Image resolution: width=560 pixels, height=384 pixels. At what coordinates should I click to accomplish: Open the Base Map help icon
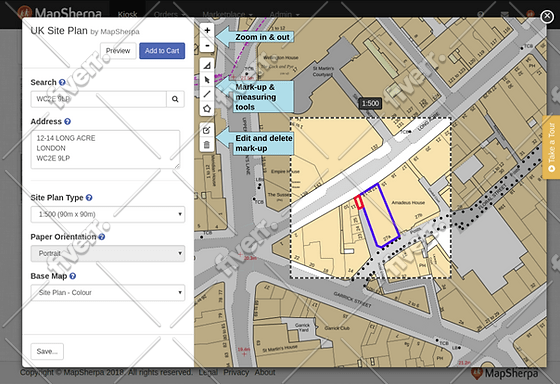(x=72, y=276)
